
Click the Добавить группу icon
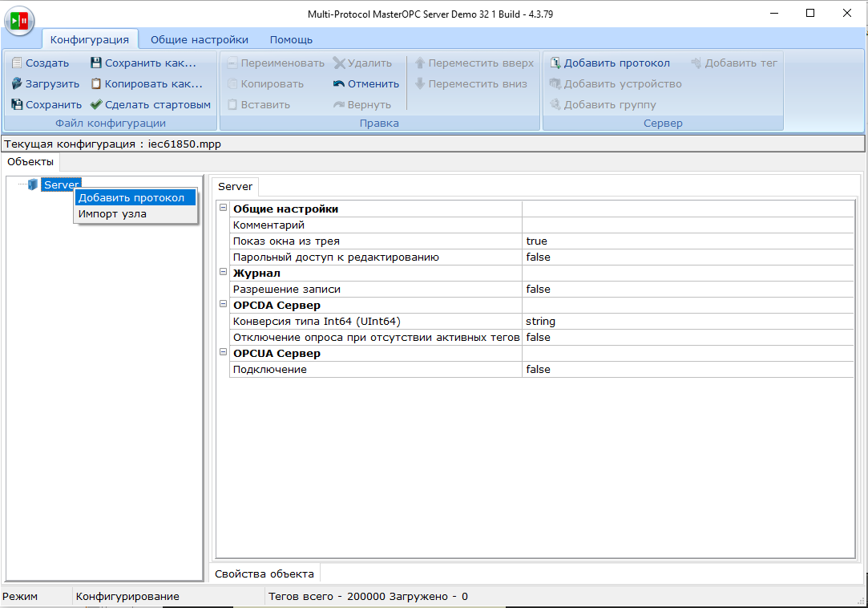point(555,104)
